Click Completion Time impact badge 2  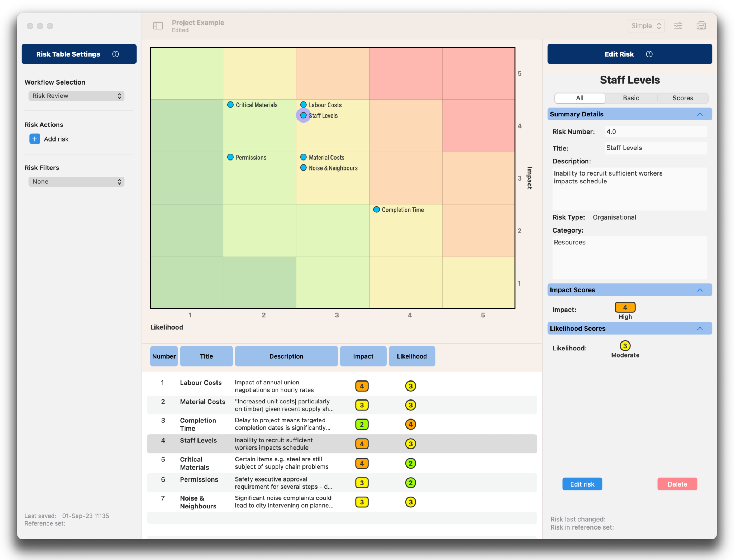point(362,425)
